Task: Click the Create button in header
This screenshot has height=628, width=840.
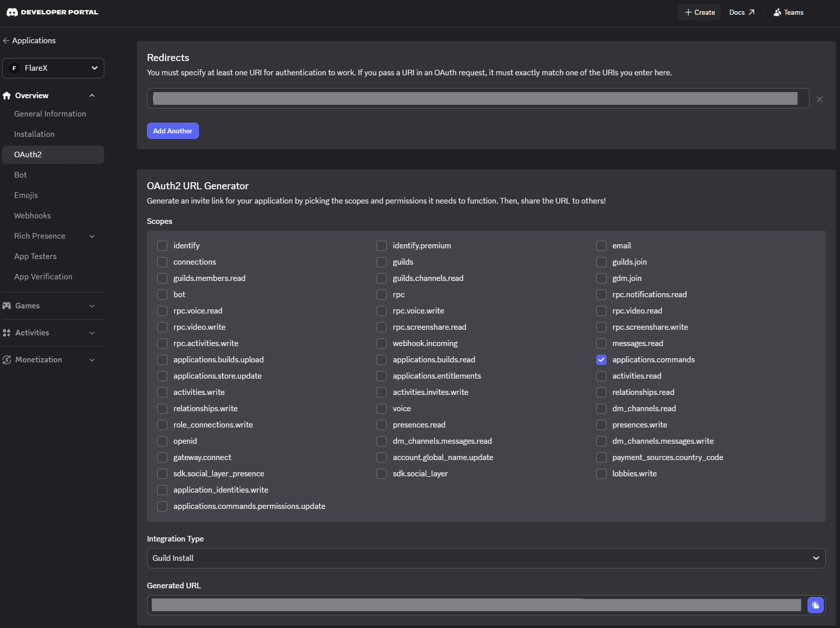Action: pyautogui.click(x=700, y=12)
